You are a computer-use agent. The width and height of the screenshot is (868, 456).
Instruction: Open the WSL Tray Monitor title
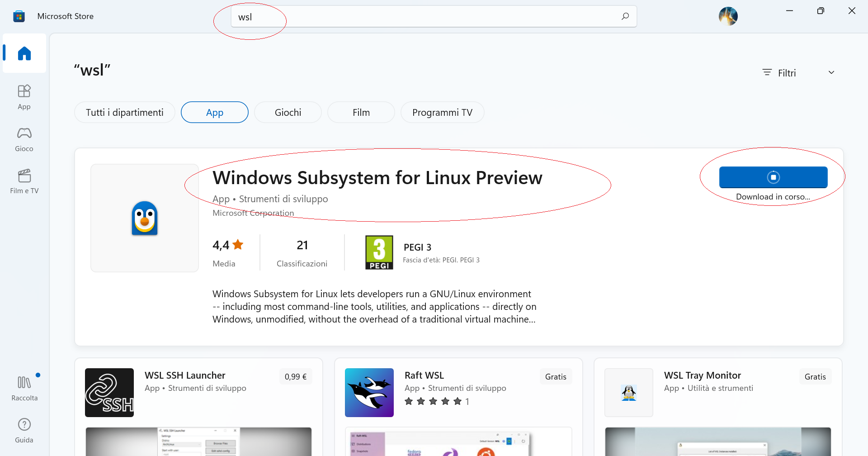[703, 375]
